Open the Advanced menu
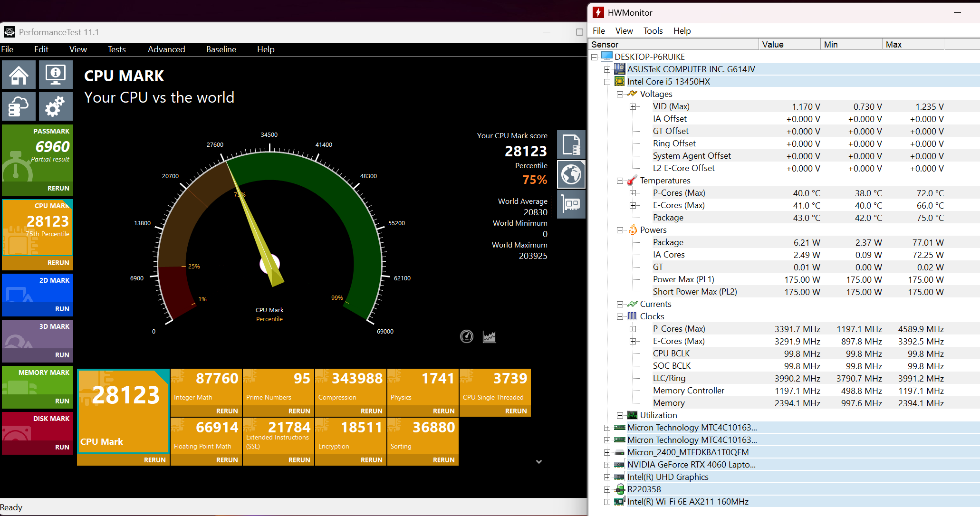 pos(166,49)
